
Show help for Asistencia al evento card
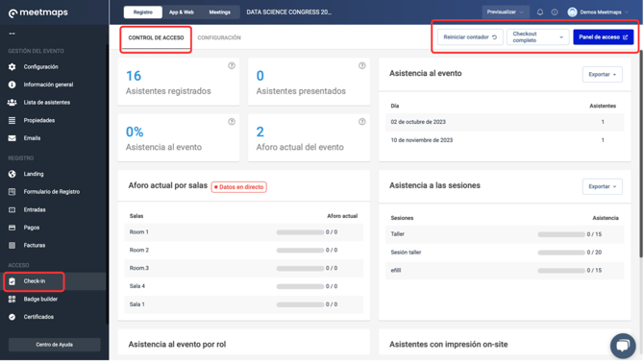pyautogui.click(x=232, y=122)
